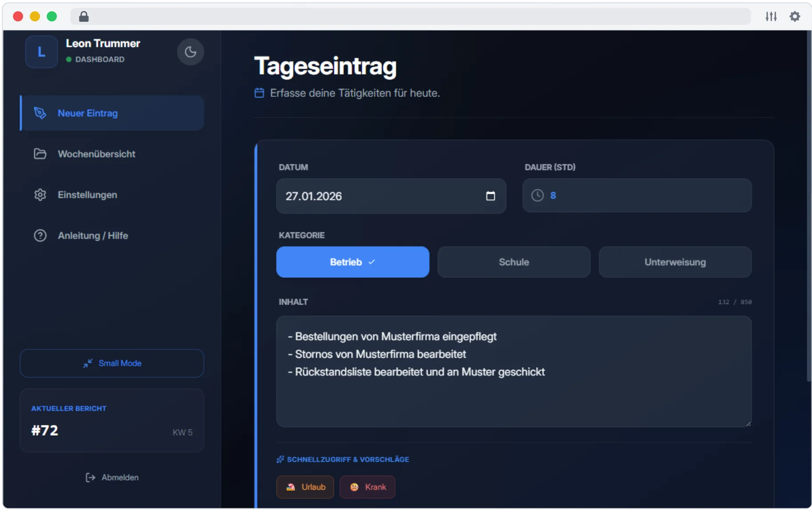The height and width of the screenshot is (512, 812).
Task: Click the logout arrow icon next to Abmelden
Action: [x=90, y=477]
